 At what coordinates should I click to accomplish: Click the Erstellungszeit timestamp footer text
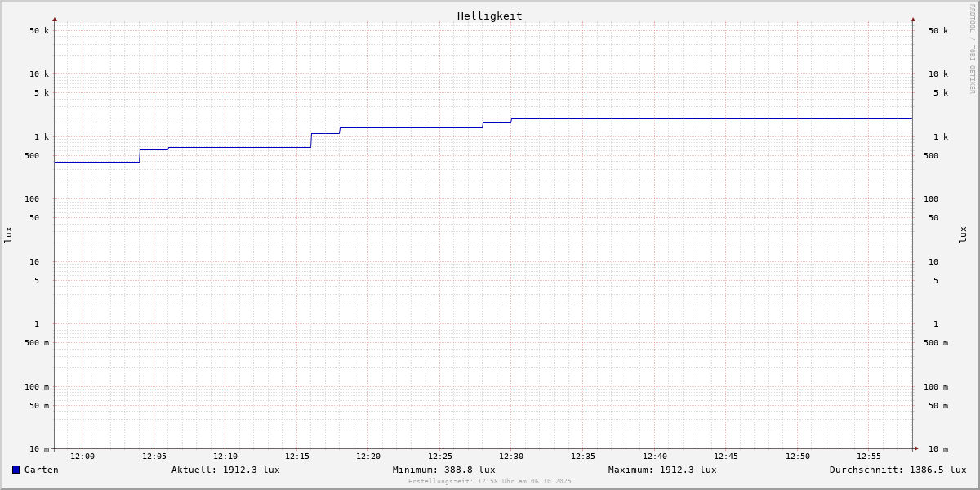pos(490,481)
